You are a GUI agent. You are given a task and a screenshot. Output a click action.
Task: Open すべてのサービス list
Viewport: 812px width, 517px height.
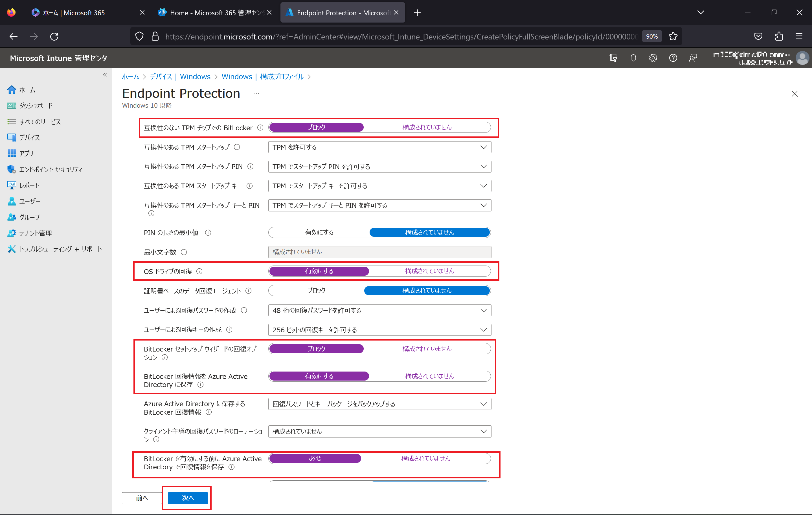click(34, 122)
